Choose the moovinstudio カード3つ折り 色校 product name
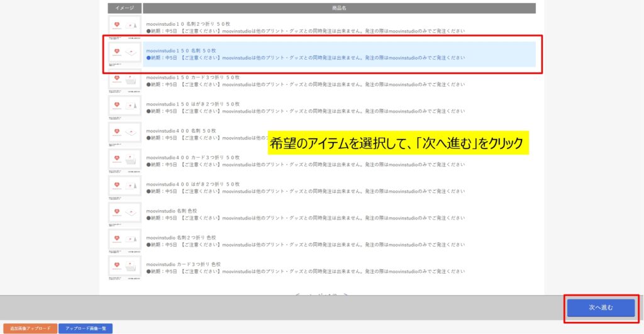 pyautogui.click(x=183, y=264)
